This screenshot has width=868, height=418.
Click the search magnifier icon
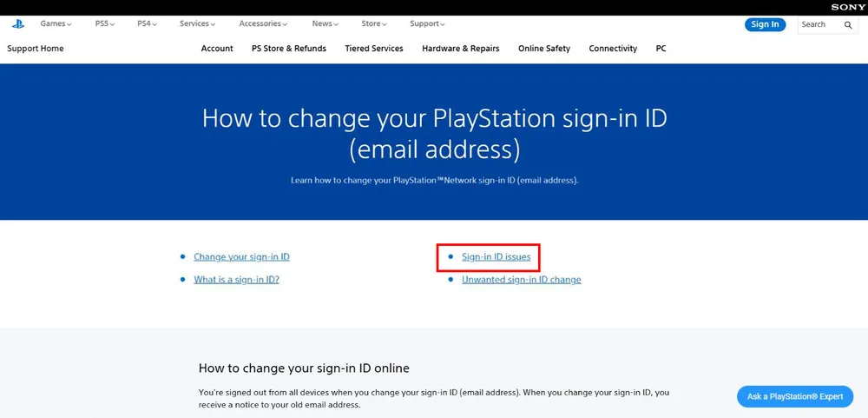coord(847,25)
